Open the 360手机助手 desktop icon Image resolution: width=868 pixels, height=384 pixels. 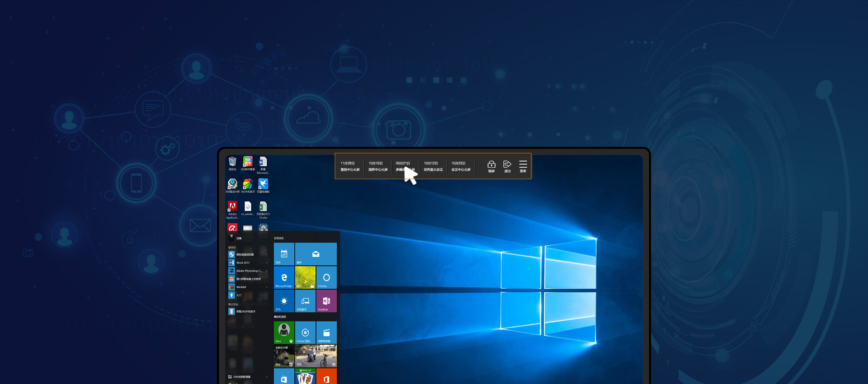[248, 186]
